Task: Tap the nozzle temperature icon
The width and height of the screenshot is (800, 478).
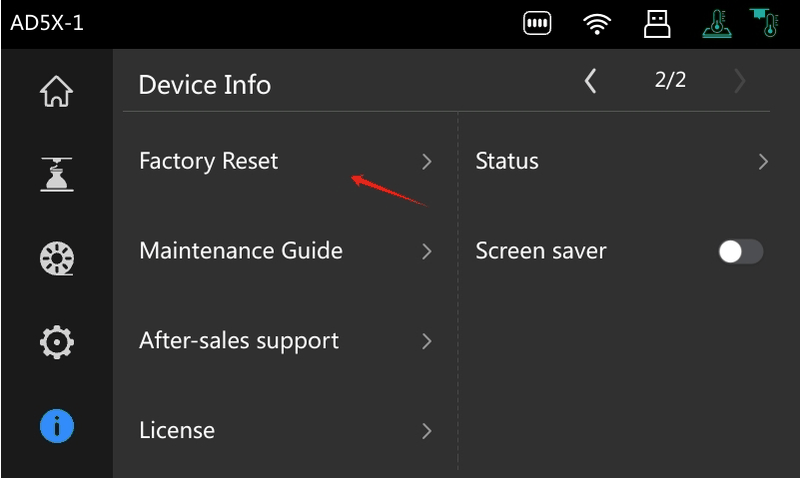Action: pyautogui.click(x=767, y=22)
